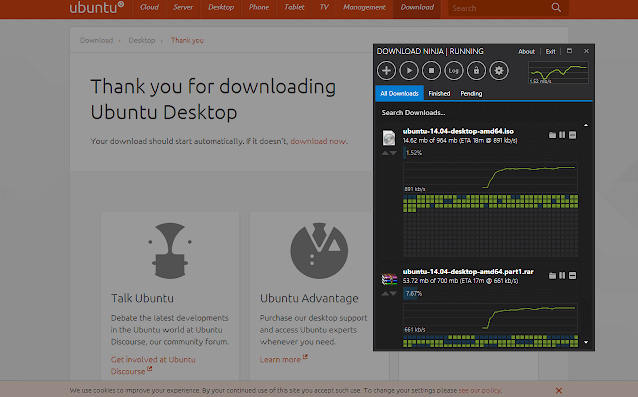
Task: Open the Download menu on Ubuntu site
Action: (417, 7)
